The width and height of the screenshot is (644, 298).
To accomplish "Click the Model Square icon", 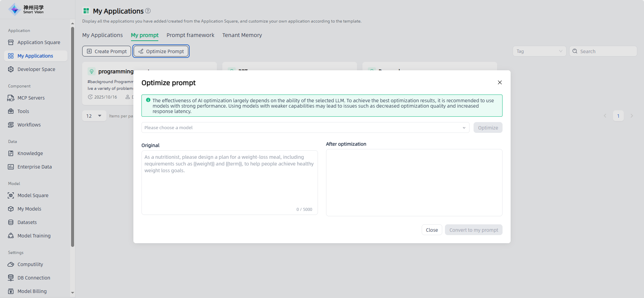I will pos(11,195).
